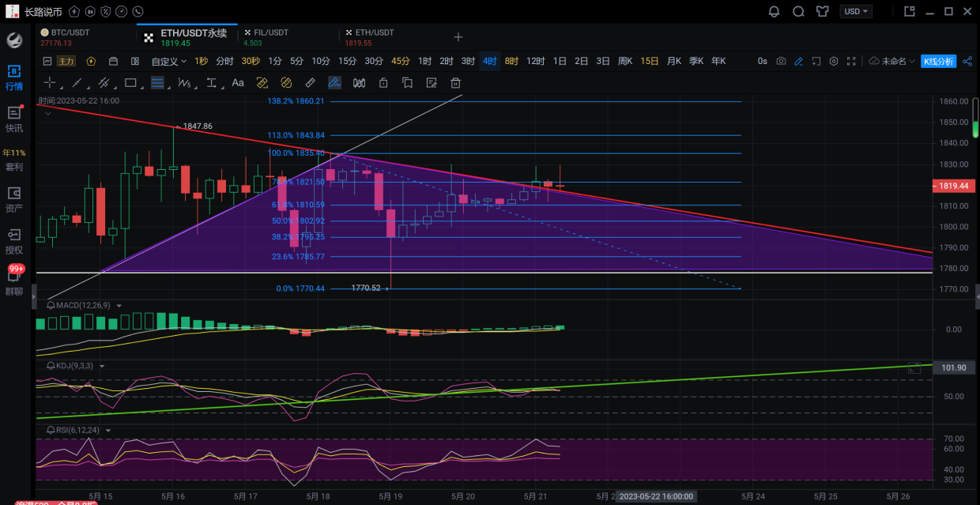Screen dimensions: 980x505
Task: Select the 4时 timeframe
Action: 490,61
